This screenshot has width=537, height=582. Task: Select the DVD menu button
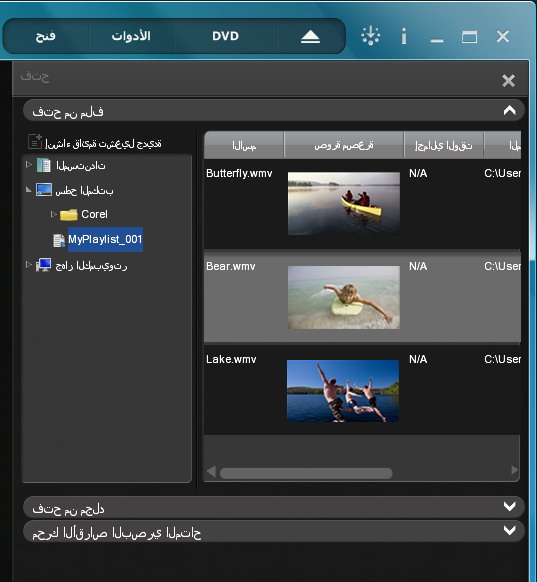pos(225,36)
